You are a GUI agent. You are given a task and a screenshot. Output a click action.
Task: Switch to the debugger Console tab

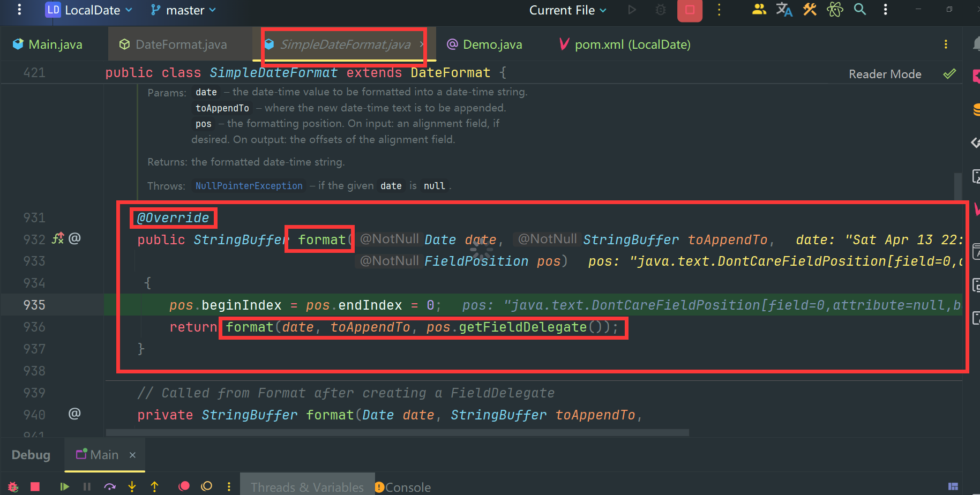[x=403, y=487]
